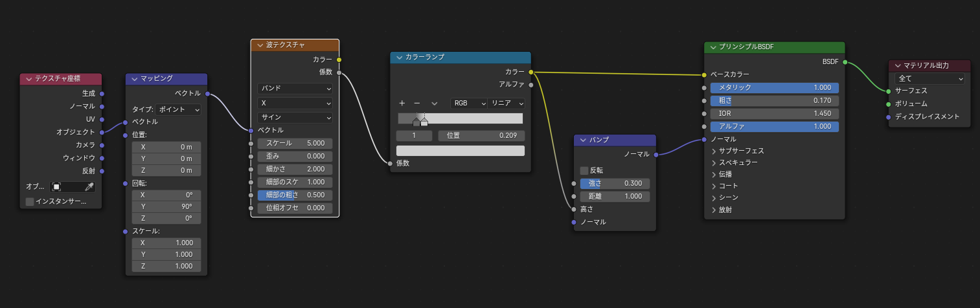
Task: Click the color ramp preview swatch bar
Action: [460, 151]
